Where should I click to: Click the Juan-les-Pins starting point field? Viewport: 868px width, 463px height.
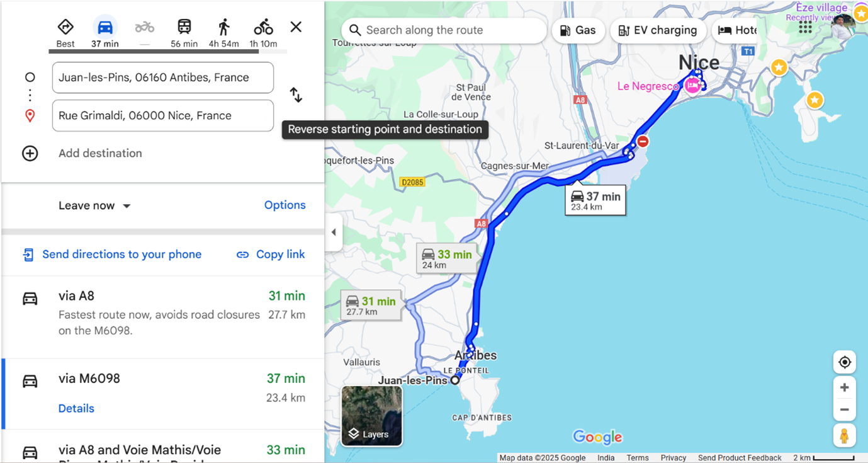click(163, 77)
